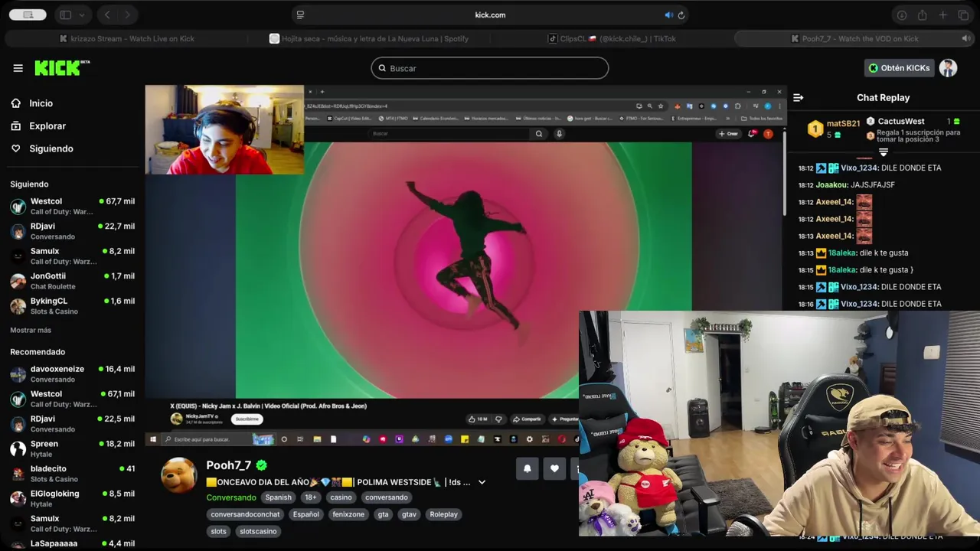Viewport: 980px width, 551px height.
Task: Click the search magnifier icon in Kick
Action: point(383,68)
